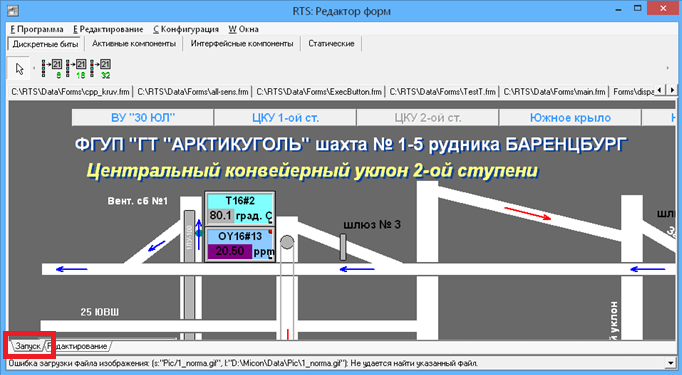The height and width of the screenshot is (375, 682).
Task: Switch to Статические palette tab
Action: [331, 44]
